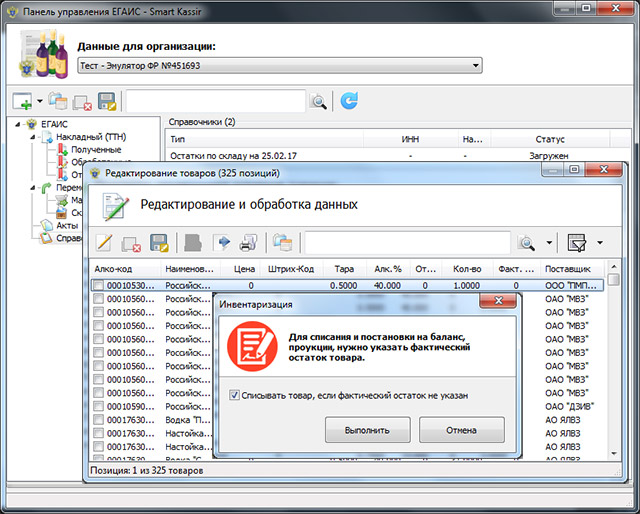Click the save floppy icon in main toolbar
The width and height of the screenshot is (640, 514).
108,101
